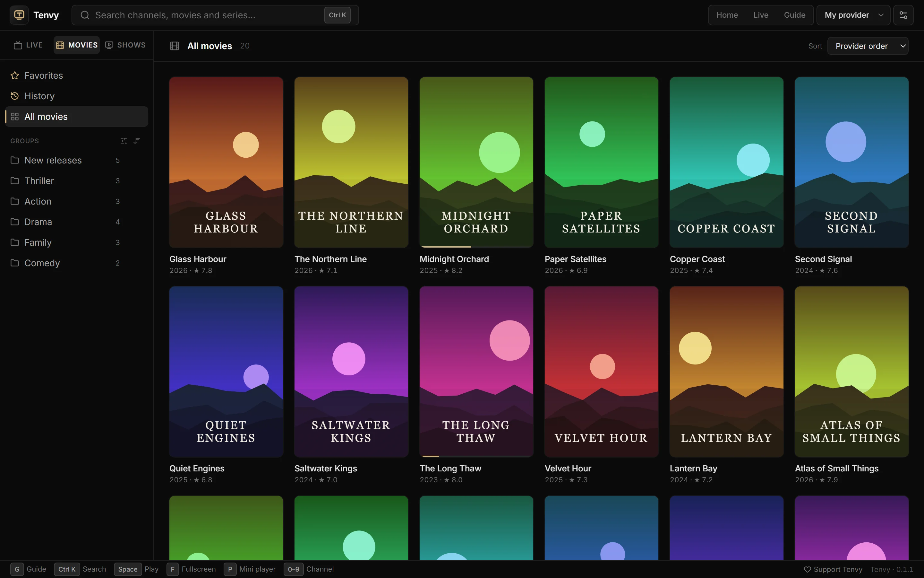The height and width of the screenshot is (578, 924).
Task: Click the New releases folder icon
Action: (14, 160)
